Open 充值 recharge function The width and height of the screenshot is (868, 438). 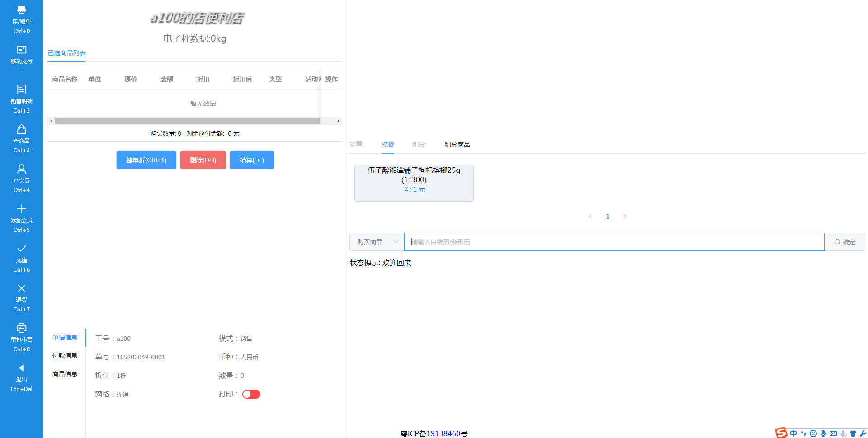21,259
